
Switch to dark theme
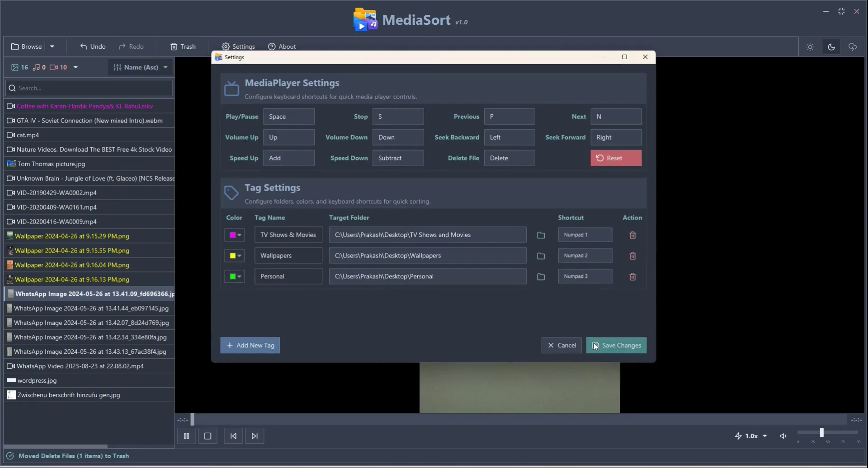(x=832, y=47)
